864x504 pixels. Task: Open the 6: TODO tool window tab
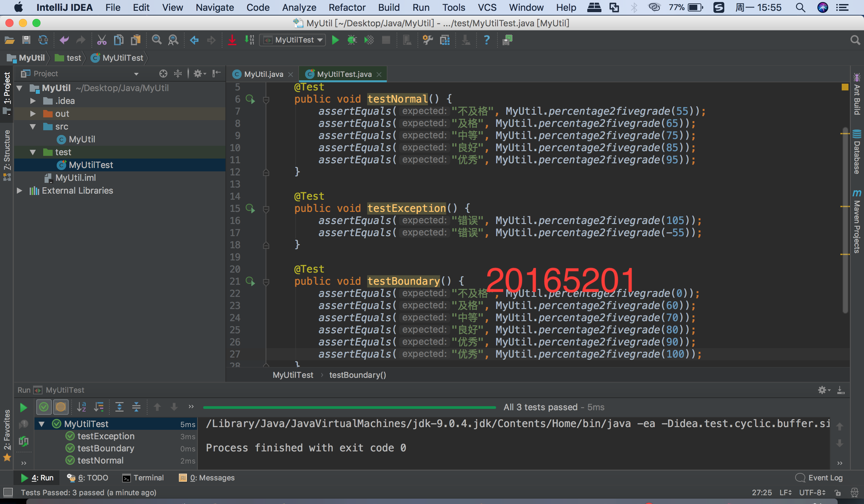(x=87, y=478)
